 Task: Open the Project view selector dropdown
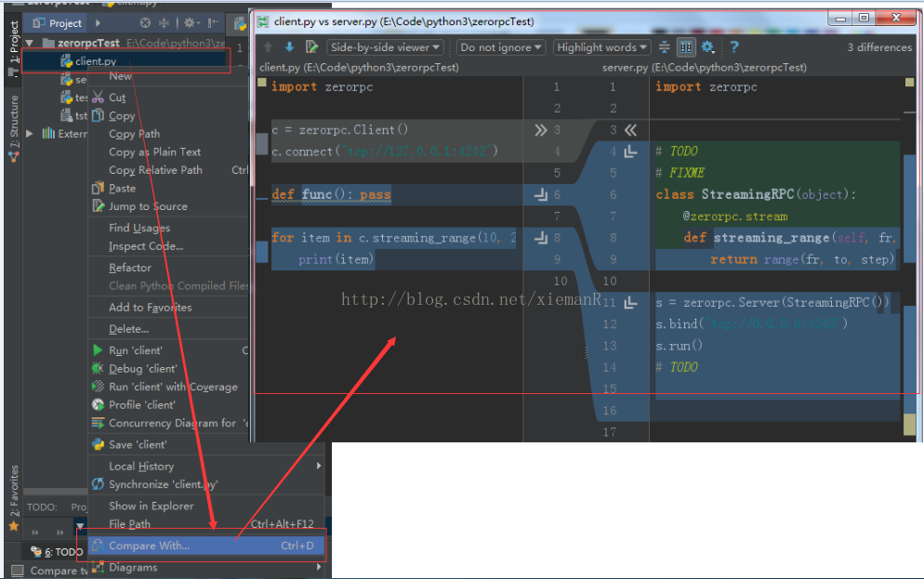[x=57, y=23]
